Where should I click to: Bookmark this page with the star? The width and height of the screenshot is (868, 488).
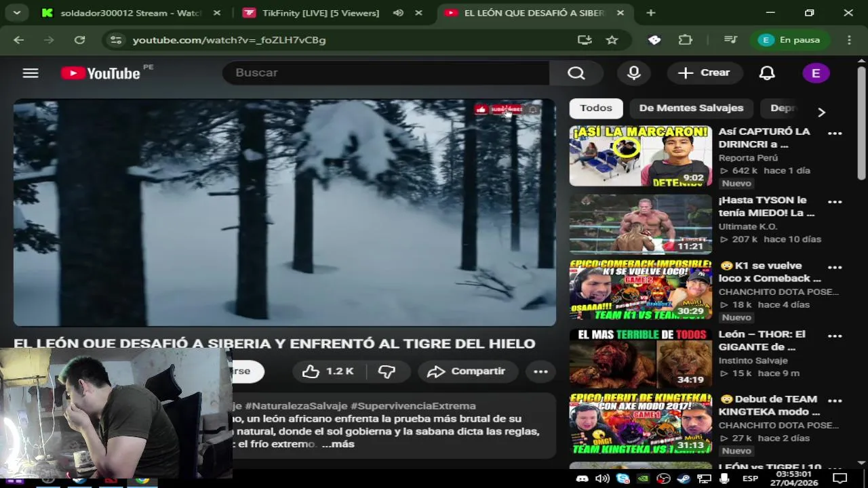(x=612, y=40)
